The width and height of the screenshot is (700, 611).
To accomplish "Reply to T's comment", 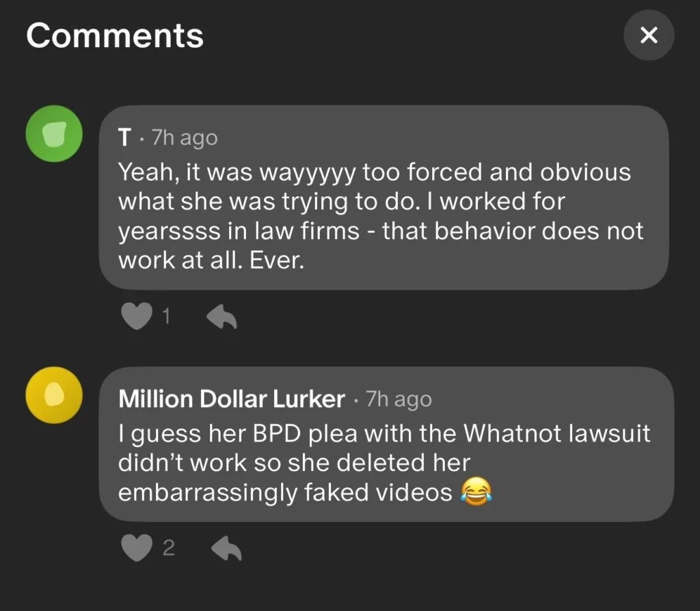I will click(x=221, y=316).
